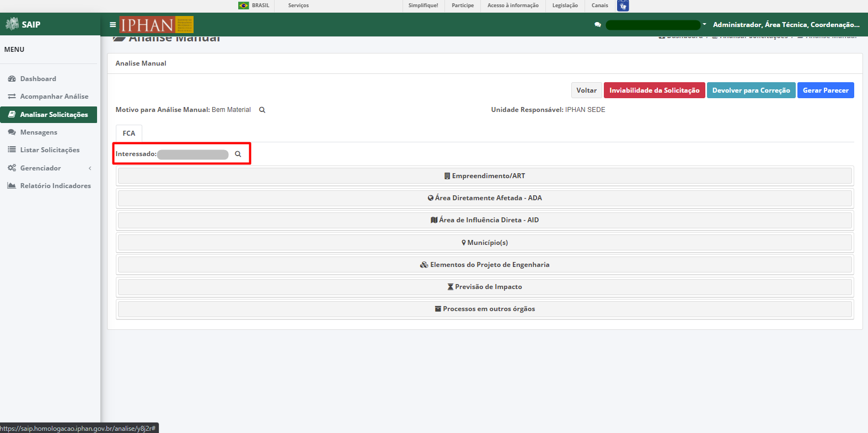Click the MENU heading in sidebar
The height and width of the screenshot is (433, 868).
14,50
